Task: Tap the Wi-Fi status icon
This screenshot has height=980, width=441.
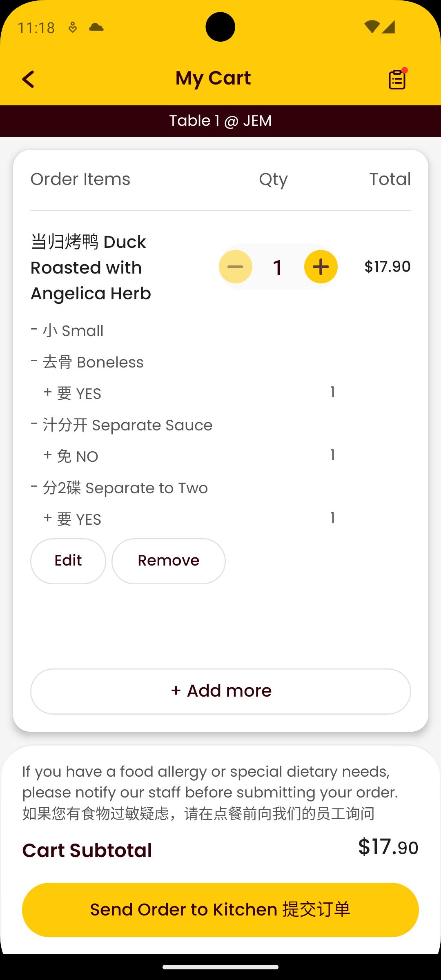Action: pos(372,27)
